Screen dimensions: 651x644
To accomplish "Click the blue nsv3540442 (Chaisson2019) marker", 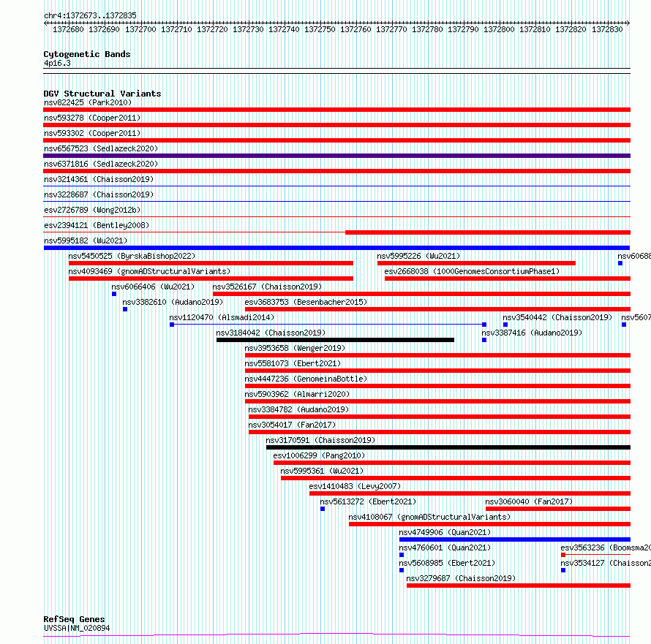I will click(505, 325).
